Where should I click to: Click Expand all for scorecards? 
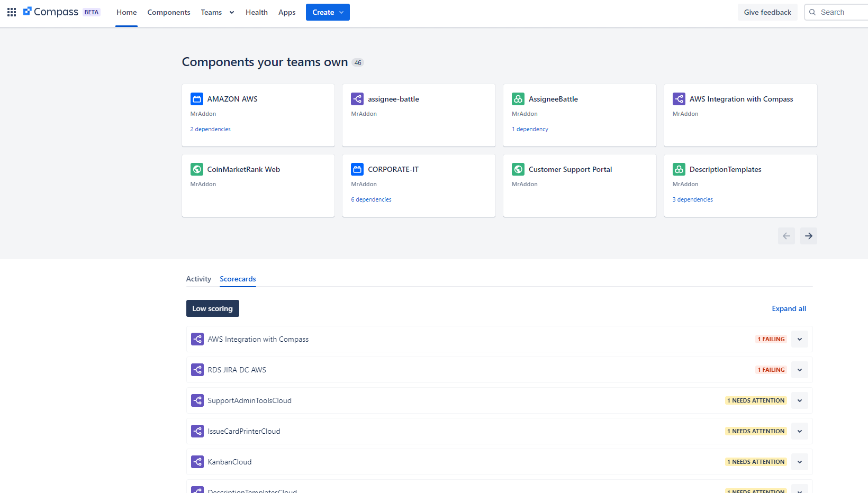point(789,308)
